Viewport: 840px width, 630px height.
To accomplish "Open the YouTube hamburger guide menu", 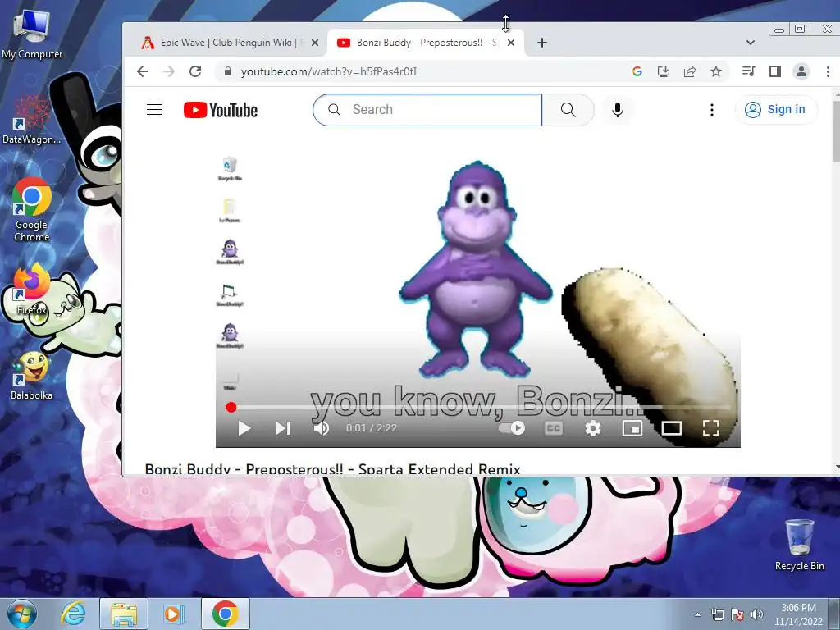I will click(x=154, y=110).
